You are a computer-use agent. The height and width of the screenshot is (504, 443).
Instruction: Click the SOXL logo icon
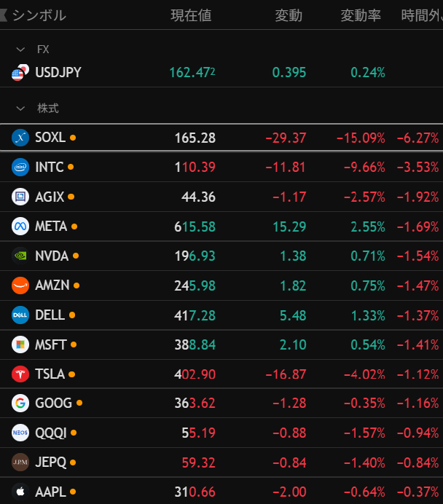coord(20,138)
